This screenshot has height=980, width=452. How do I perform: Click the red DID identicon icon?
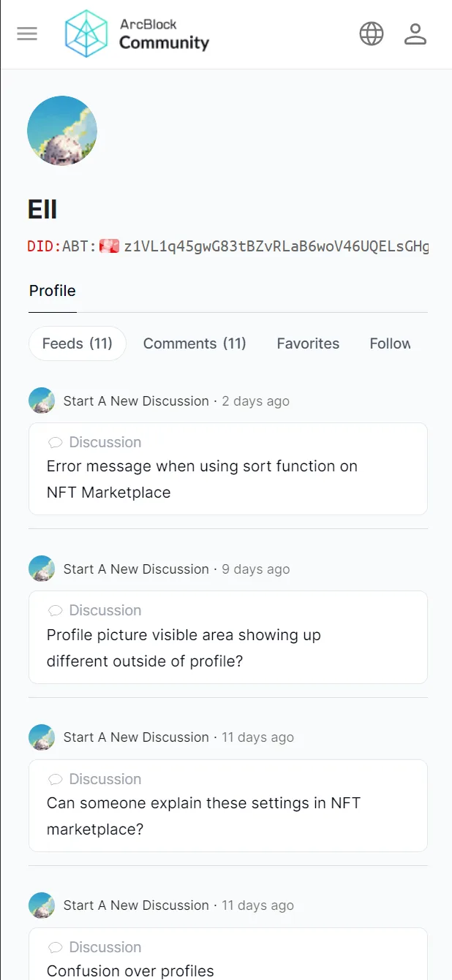click(x=110, y=246)
